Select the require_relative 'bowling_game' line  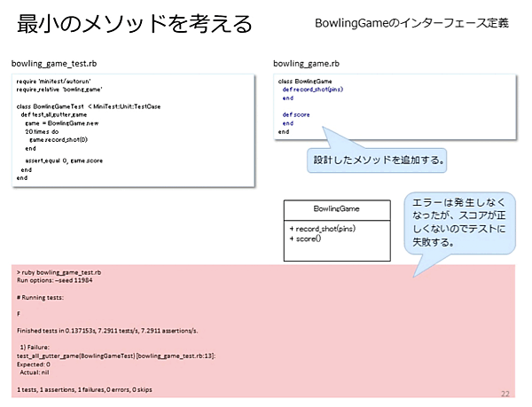tap(59, 90)
